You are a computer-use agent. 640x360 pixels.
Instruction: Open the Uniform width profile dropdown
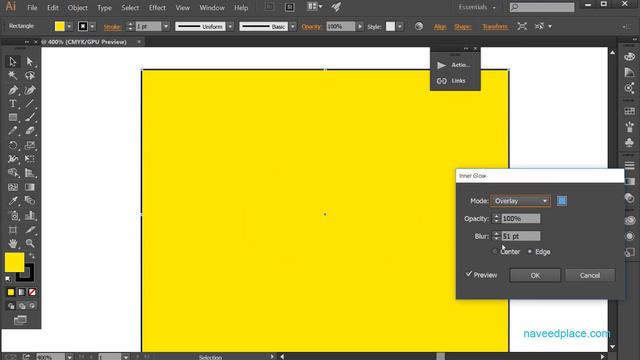click(x=230, y=27)
